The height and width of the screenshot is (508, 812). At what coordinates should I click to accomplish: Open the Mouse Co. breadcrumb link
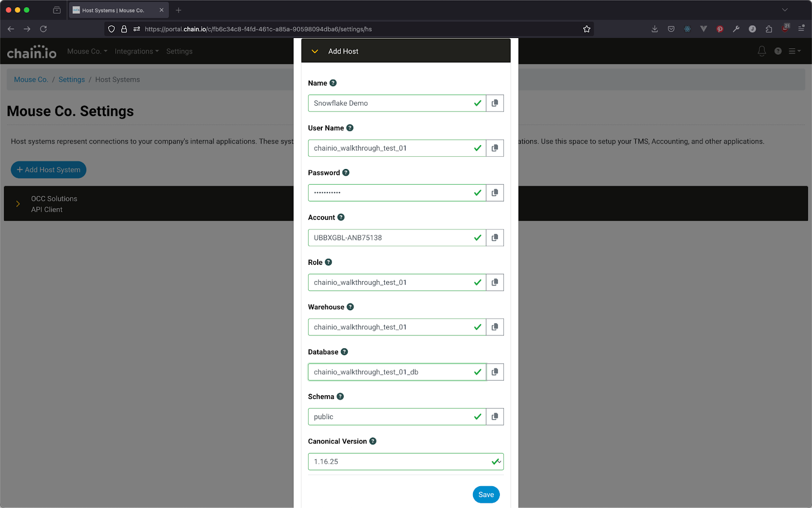pyautogui.click(x=31, y=80)
